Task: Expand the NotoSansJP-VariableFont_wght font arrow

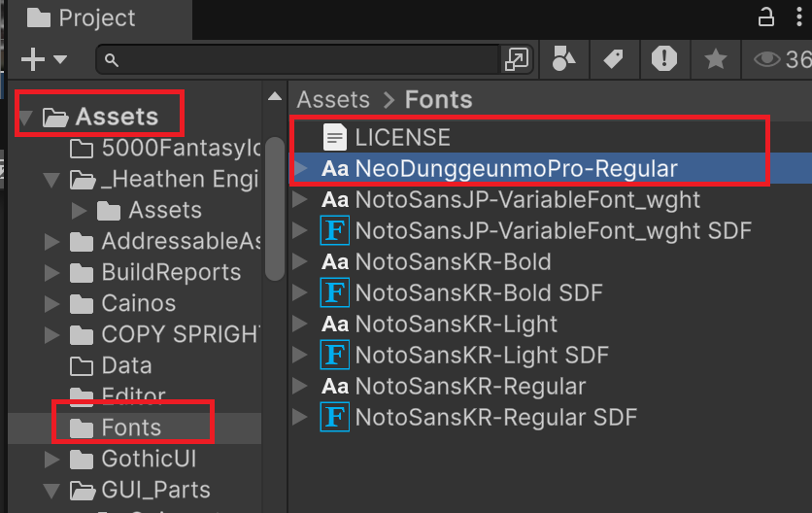Action: 301,199
